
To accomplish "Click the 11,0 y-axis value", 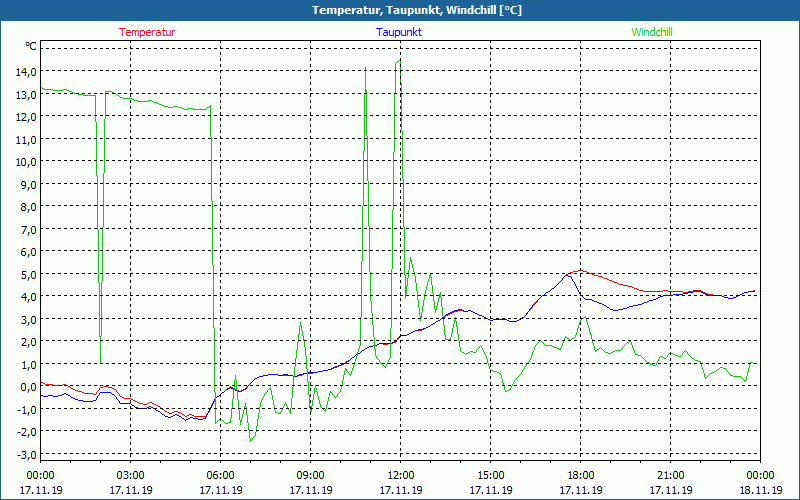I will pyautogui.click(x=26, y=139).
